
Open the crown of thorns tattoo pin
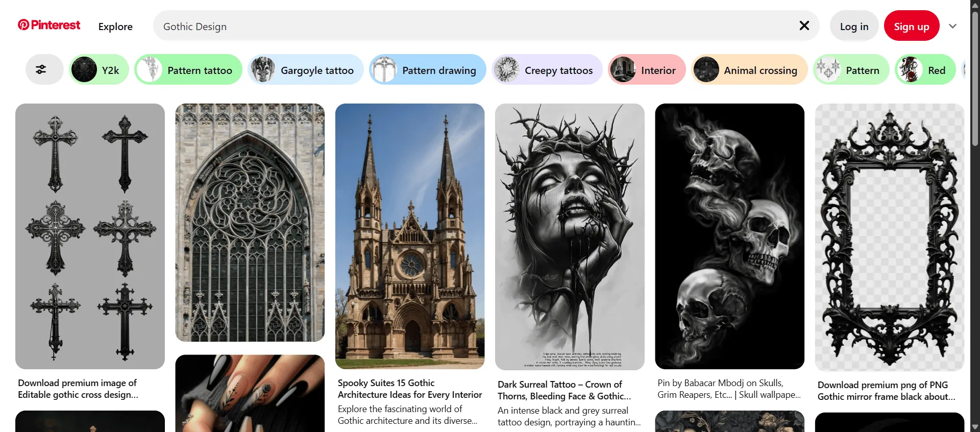[x=570, y=237]
